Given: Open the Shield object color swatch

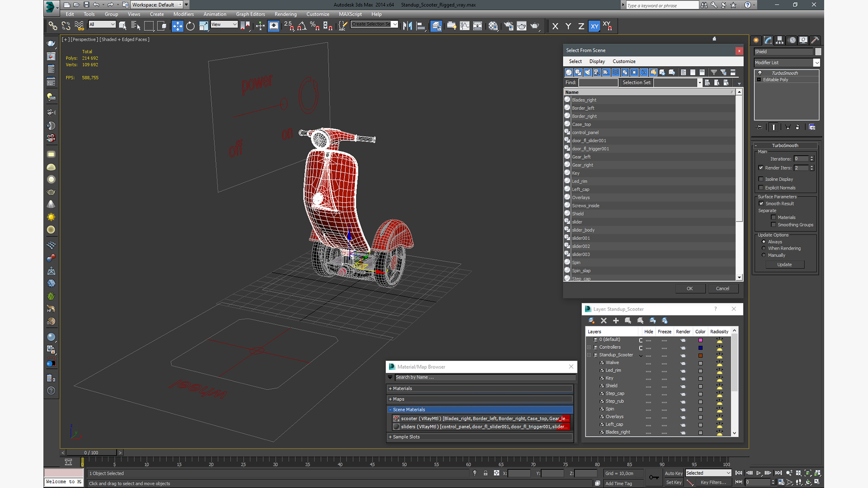Looking at the screenshot, I should click(818, 52).
